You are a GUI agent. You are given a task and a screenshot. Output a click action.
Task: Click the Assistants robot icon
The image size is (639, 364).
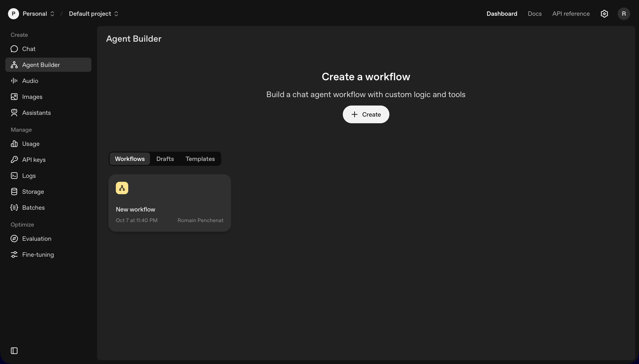[14, 113]
